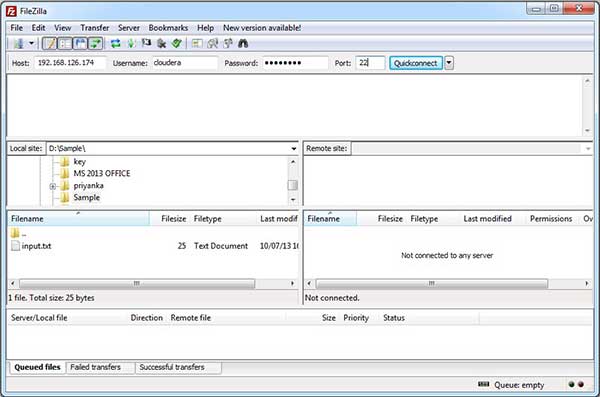Screen dimensions: 600x397
Task: Select the parent directory '..' folder
Action: [x=18, y=234]
